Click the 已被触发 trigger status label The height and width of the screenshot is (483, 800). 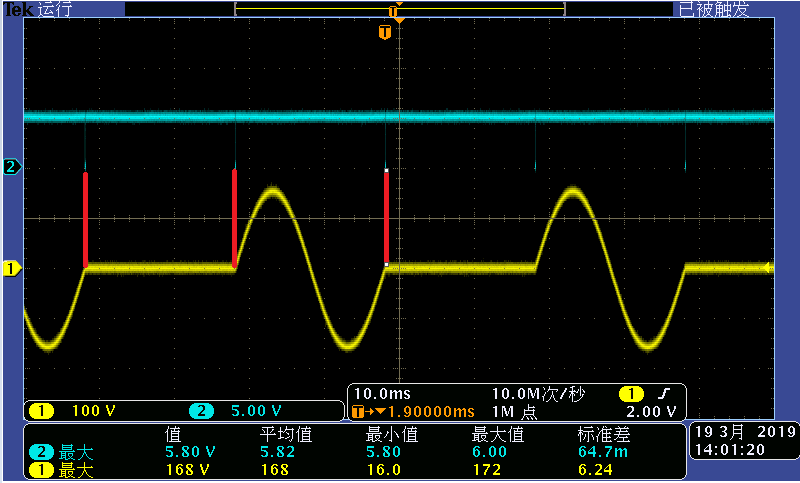coord(713,9)
